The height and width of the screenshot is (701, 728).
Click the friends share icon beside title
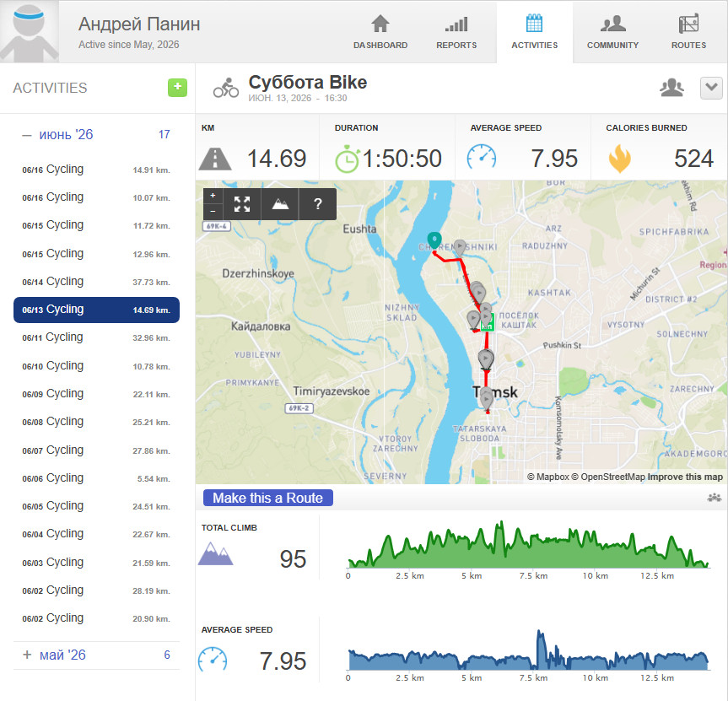671,87
